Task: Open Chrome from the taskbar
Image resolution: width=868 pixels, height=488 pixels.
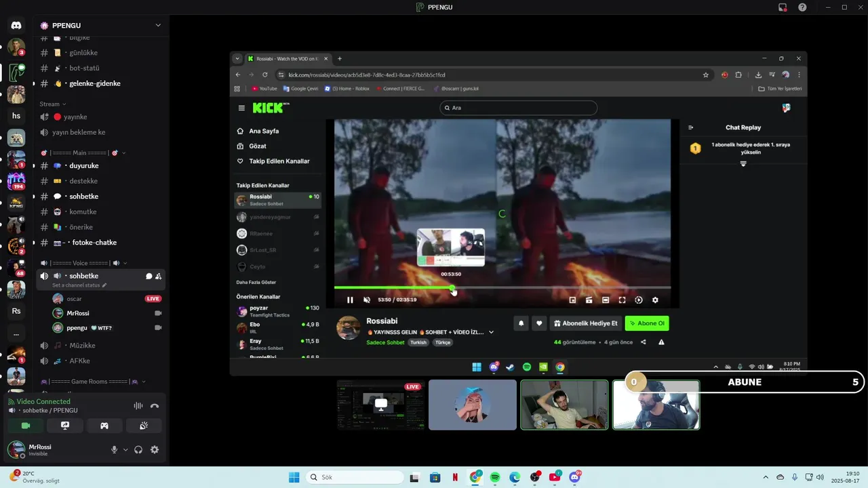Action: [475, 477]
